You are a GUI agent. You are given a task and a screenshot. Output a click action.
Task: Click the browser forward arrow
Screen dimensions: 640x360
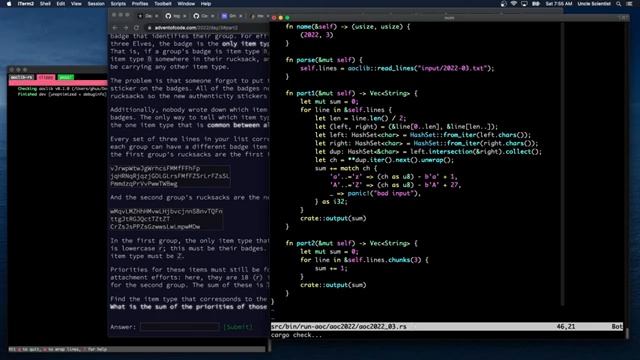point(126,28)
